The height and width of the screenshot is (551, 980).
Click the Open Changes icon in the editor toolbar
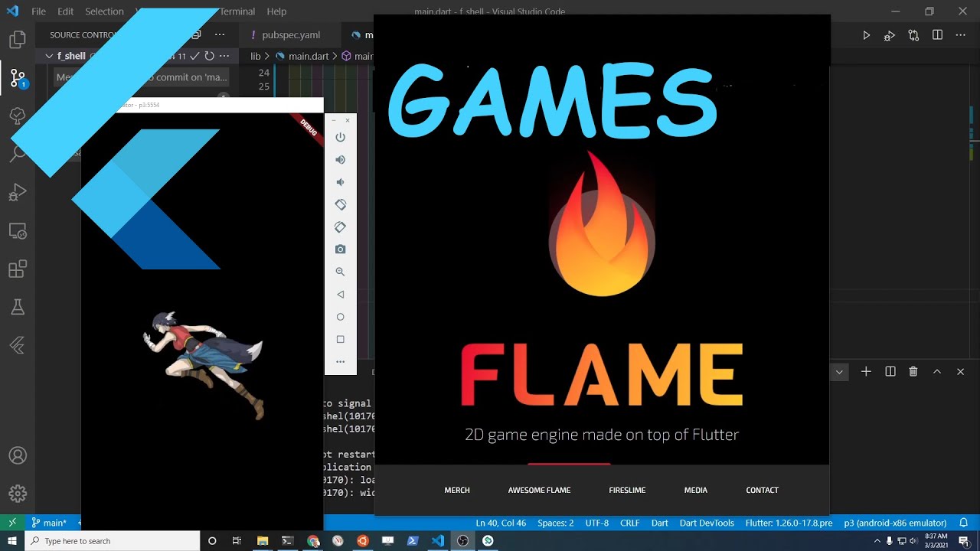tap(913, 35)
